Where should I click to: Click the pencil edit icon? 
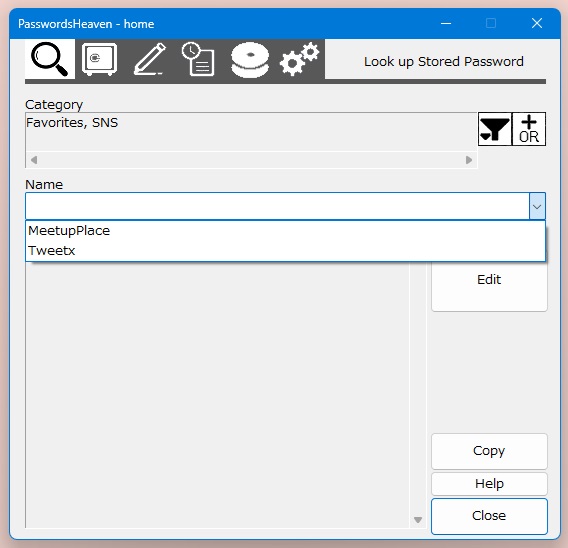point(150,59)
